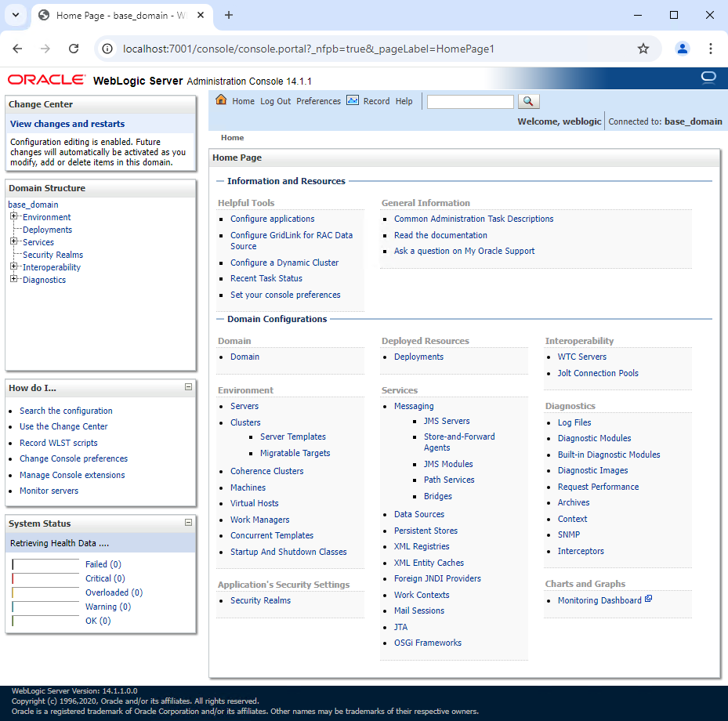Open Data Sources link

tap(419, 514)
